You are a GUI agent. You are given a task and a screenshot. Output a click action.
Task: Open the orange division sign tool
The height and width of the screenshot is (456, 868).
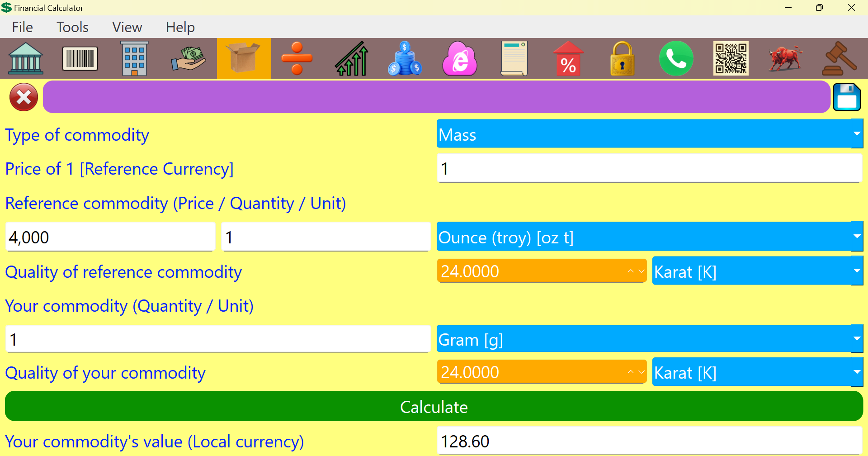tap(297, 58)
